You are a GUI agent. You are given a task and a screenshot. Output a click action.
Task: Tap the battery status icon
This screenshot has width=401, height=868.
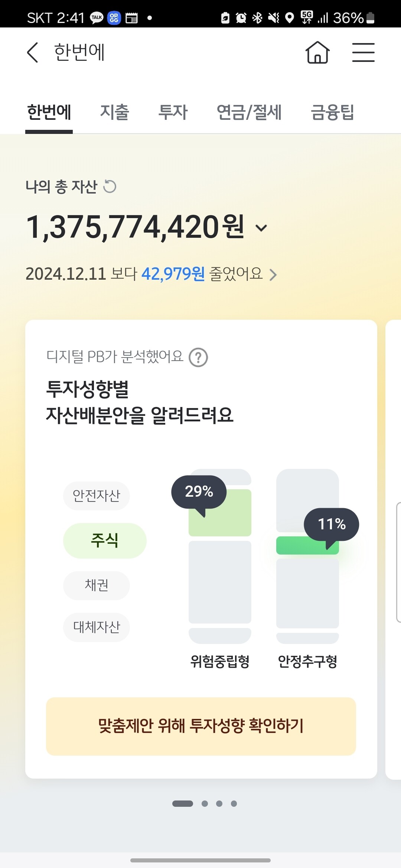[370, 18]
